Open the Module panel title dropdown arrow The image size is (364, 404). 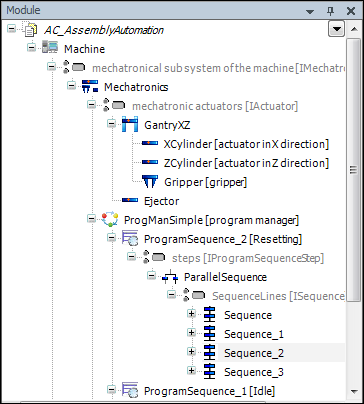coord(310,12)
